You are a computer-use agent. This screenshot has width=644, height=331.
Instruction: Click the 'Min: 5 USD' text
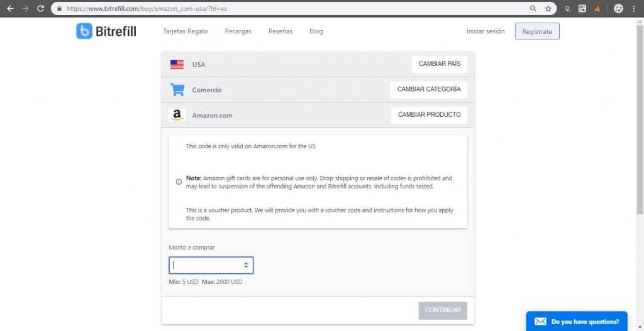184,282
